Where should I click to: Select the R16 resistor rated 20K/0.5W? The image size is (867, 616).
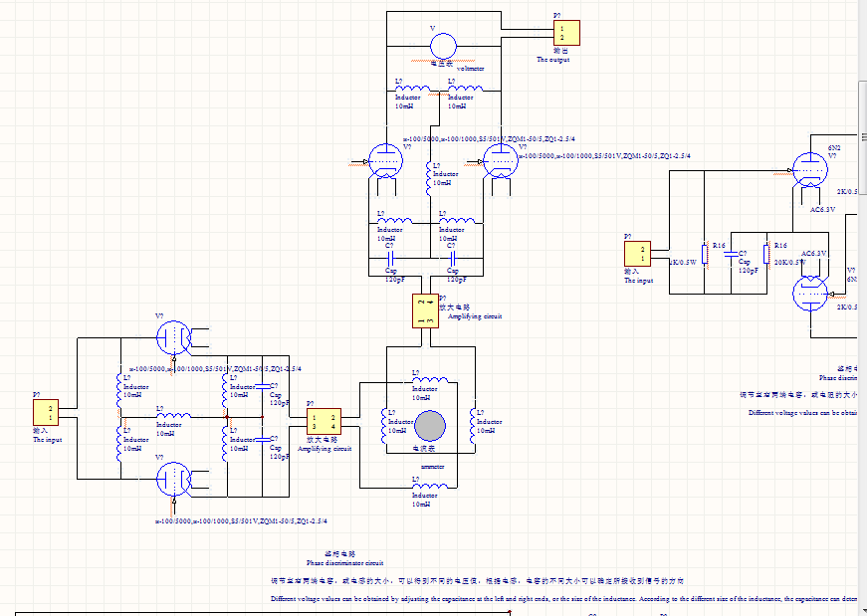coord(766,255)
